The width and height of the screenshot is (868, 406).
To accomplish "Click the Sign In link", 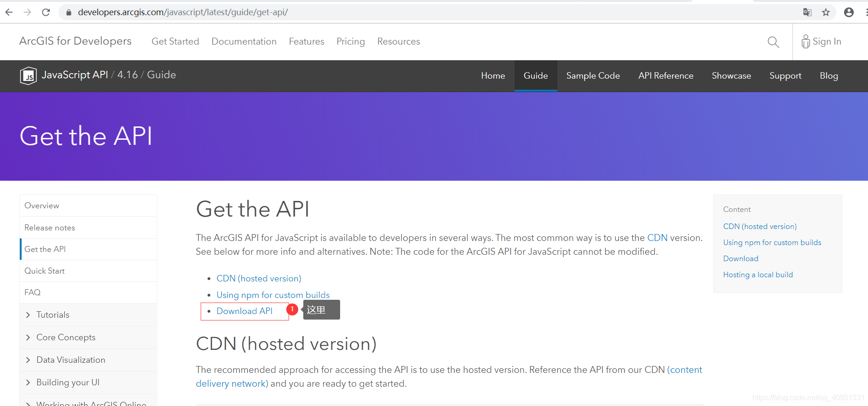I will point(822,41).
